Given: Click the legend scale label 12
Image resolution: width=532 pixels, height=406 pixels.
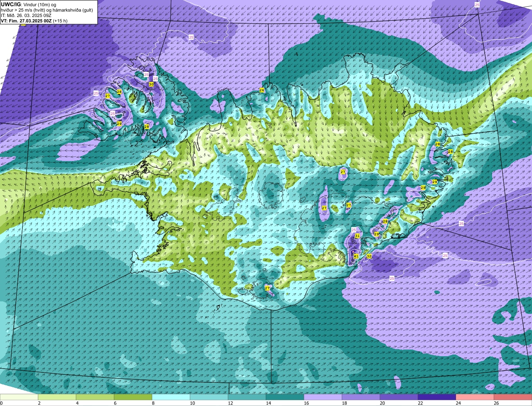Looking at the screenshot, I should coord(231,403).
